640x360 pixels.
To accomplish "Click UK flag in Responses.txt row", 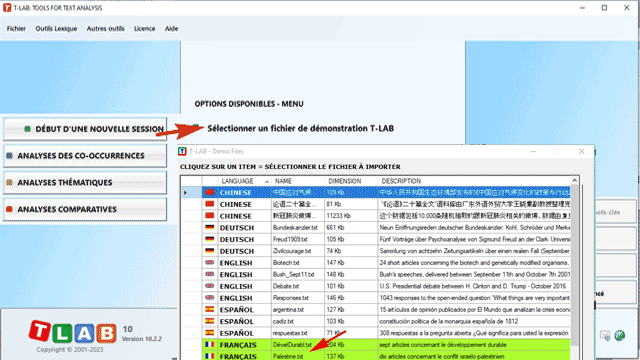I will coord(210,298).
